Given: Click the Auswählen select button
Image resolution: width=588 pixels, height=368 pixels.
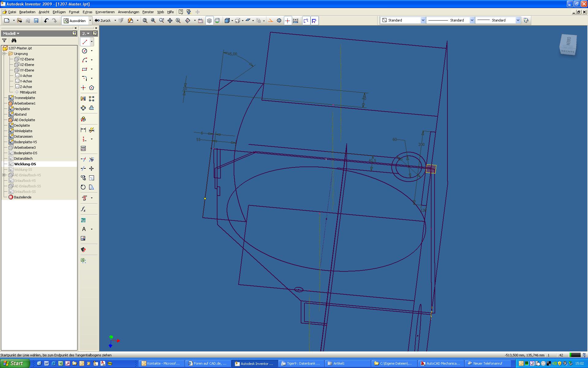Looking at the screenshot, I should [x=75, y=21].
